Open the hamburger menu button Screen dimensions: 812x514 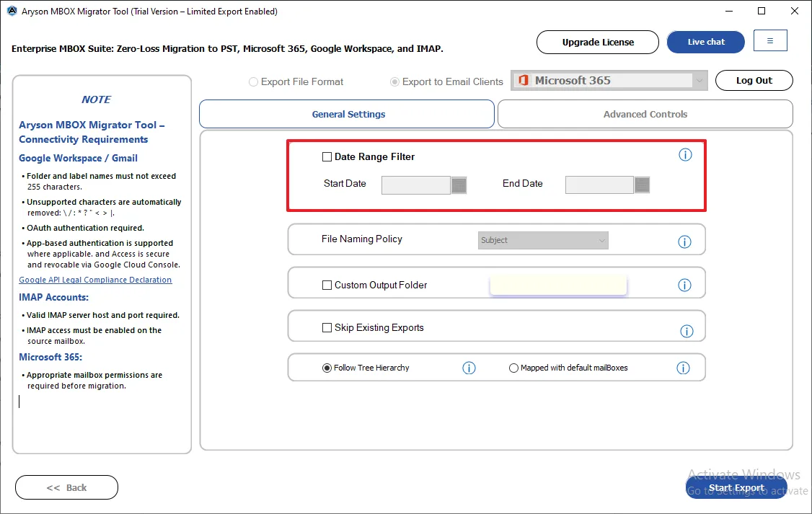click(x=770, y=40)
